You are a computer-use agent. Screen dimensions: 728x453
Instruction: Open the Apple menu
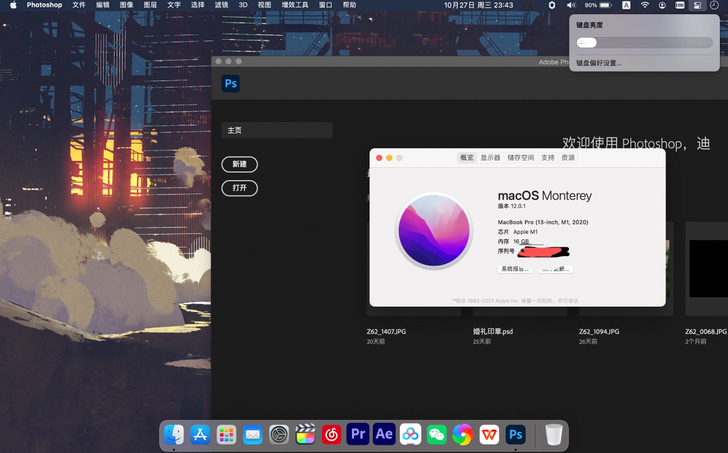coord(13,5)
